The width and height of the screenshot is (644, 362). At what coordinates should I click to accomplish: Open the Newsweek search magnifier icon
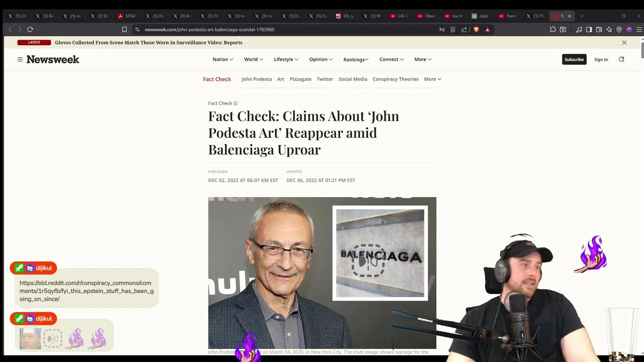(x=621, y=59)
